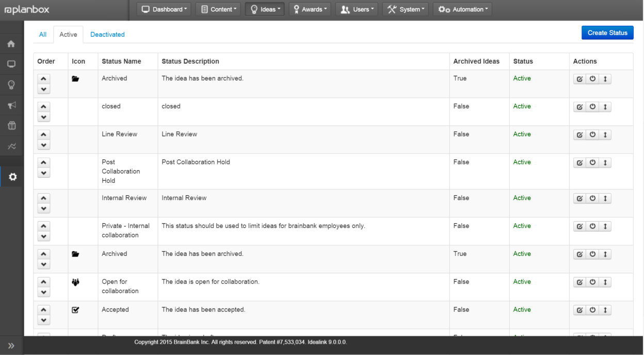Click the power icon to deactivate Line Review
The height and width of the screenshot is (355, 644).
pyautogui.click(x=592, y=134)
